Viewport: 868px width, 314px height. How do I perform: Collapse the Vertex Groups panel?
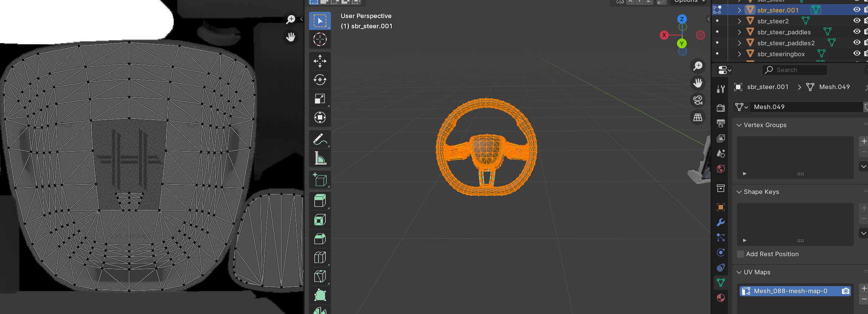(x=739, y=125)
